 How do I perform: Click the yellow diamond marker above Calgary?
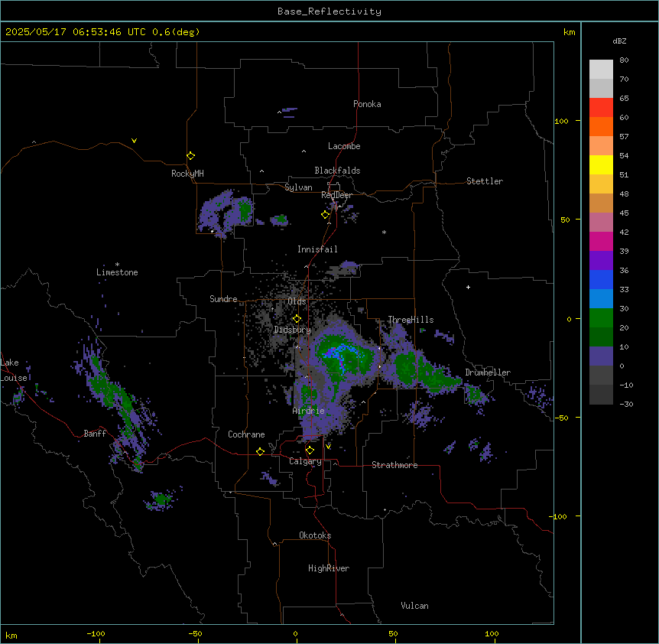coord(310,450)
